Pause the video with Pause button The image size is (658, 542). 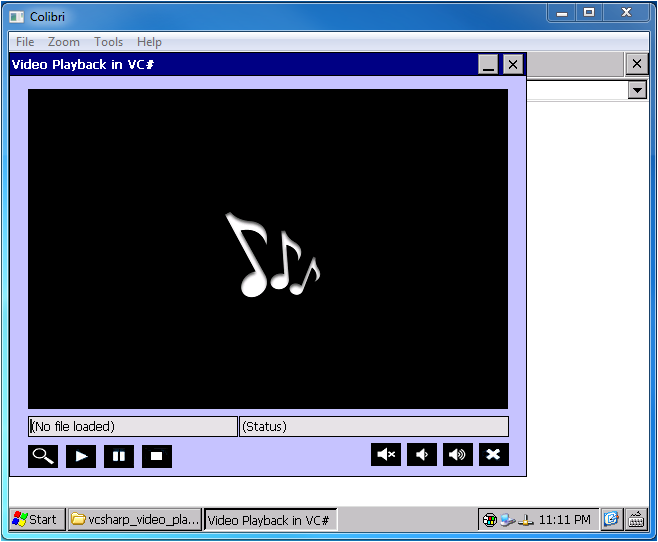(x=119, y=456)
